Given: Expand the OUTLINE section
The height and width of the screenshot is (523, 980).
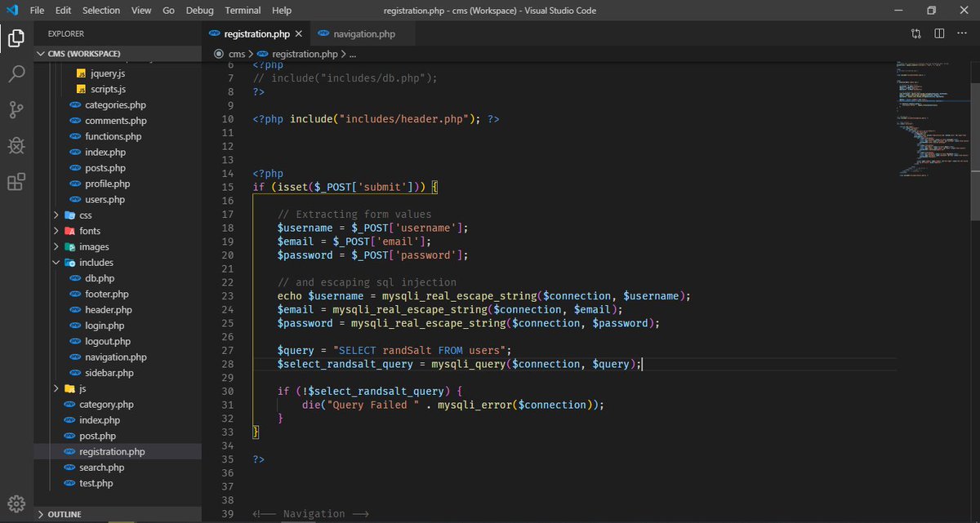Looking at the screenshot, I should [118, 515].
